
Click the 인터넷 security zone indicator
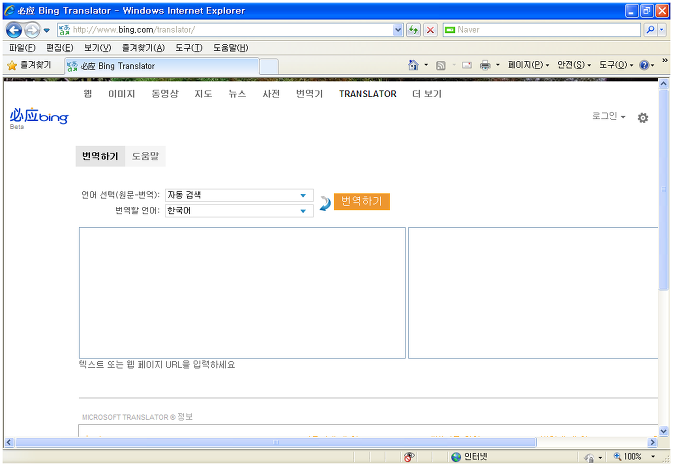coord(469,457)
